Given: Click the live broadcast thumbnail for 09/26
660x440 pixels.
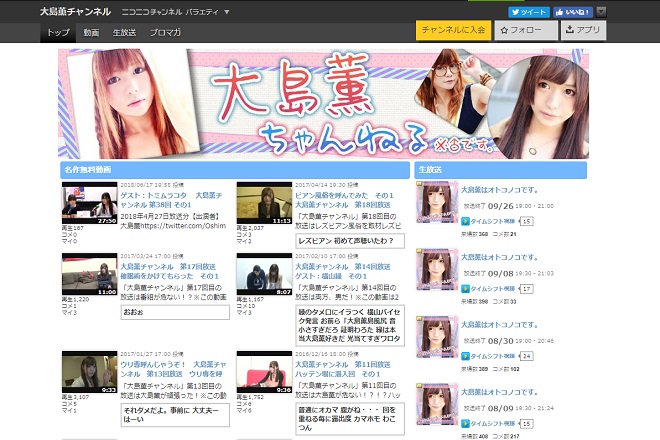Looking at the screenshot, I should coord(435,203).
